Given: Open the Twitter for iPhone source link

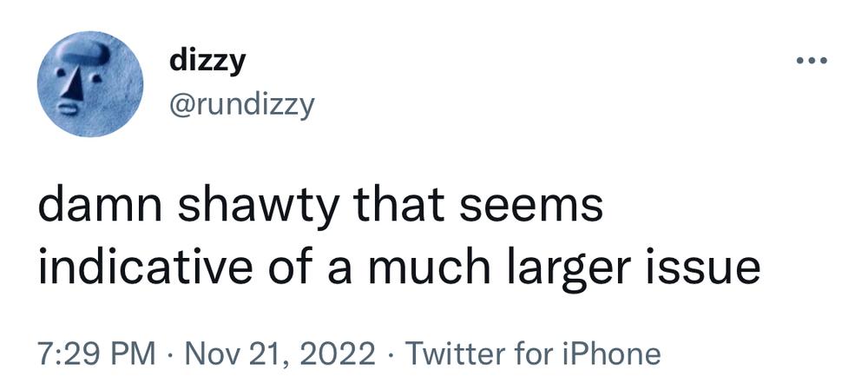Looking at the screenshot, I should point(533,353).
